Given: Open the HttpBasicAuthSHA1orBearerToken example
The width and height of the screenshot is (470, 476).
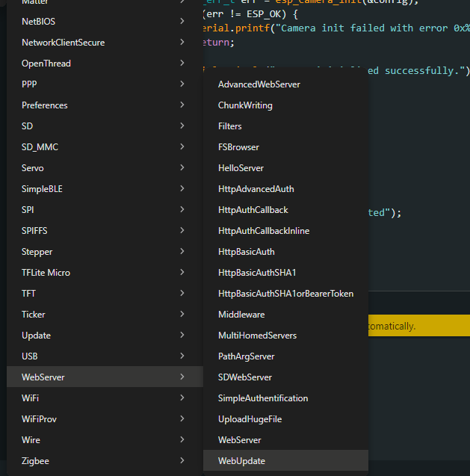Looking at the screenshot, I should pyautogui.click(x=285, y=294).
